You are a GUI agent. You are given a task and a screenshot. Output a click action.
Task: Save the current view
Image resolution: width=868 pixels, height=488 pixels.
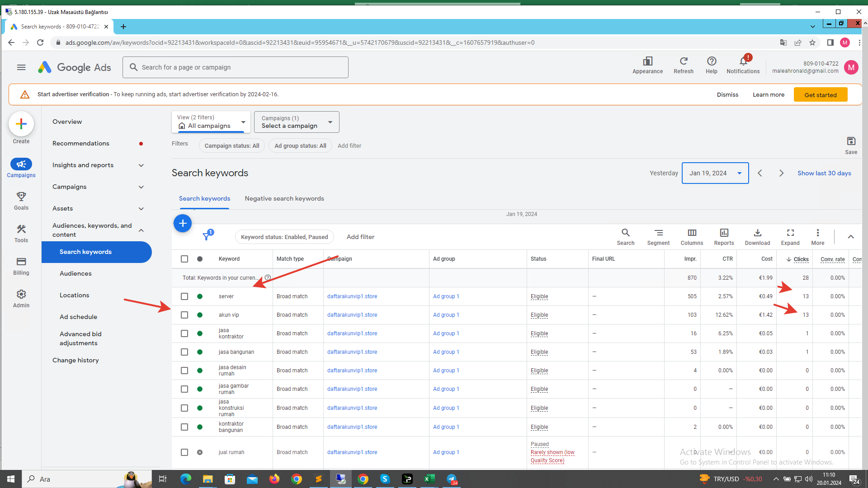pos(851,145)
